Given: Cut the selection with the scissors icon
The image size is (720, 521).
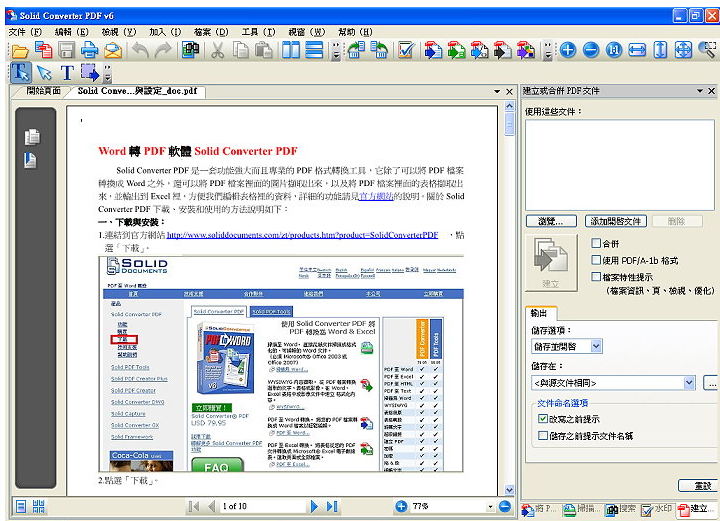Looking at the screenshot, I should 218,50.
